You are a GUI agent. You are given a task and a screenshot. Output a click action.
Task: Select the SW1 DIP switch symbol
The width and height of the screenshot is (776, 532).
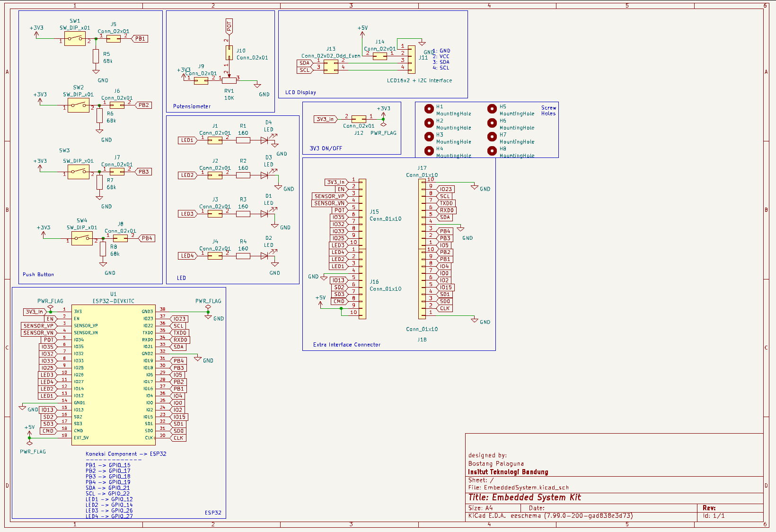point(75,39)
